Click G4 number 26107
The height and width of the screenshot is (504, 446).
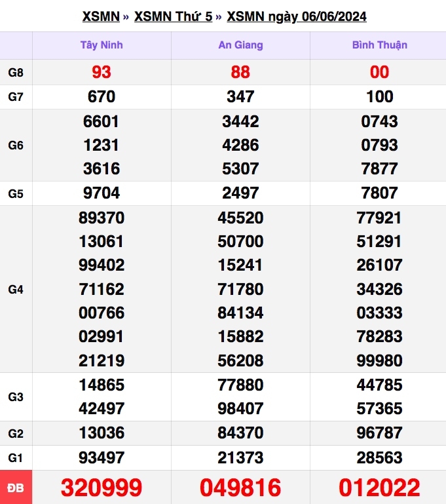click(x=380, y=265)
